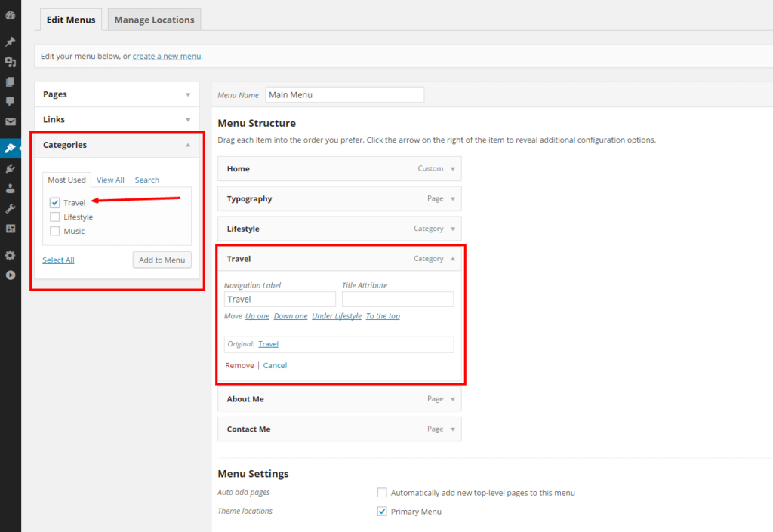This screenshot has height=532, width=773.
Task: Switch to the Manage Locations tab
Action: click(x=154, y=20)
